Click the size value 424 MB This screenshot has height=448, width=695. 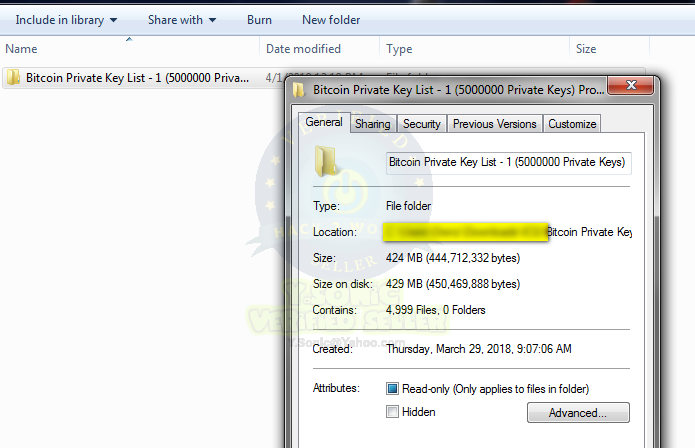click(x=453, y=258)
